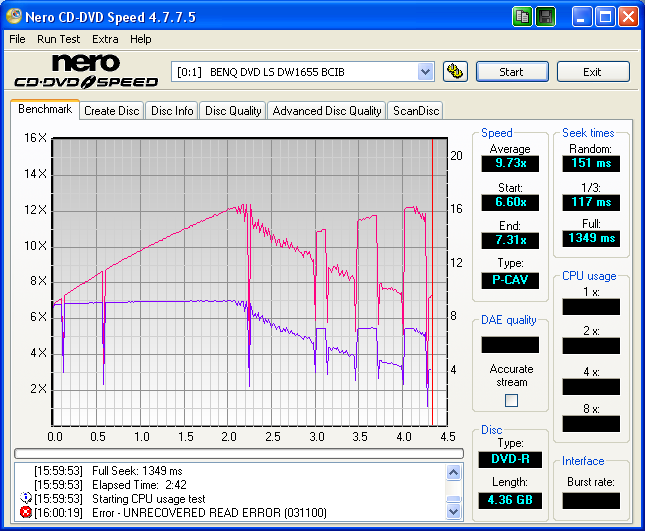Open the options icon beside drive selector
This screenshot has width=645, height=531.
point(455,72)
